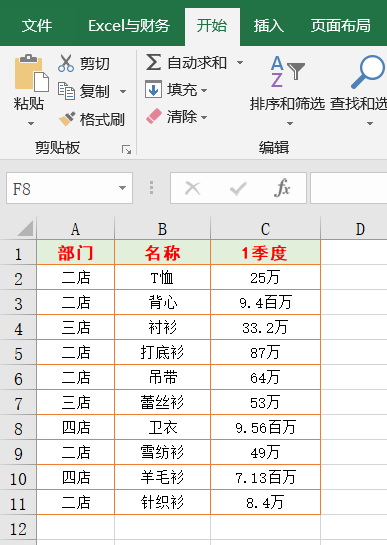Click in the formula bar input area
Viewport: 387px width, 545px height.
349,188
